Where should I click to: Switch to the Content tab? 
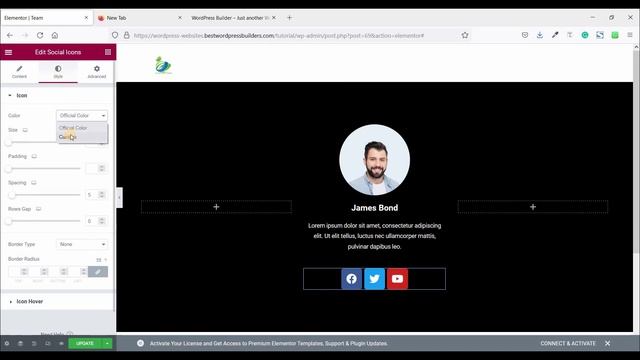pyautogui.click(x=19, y=72)
